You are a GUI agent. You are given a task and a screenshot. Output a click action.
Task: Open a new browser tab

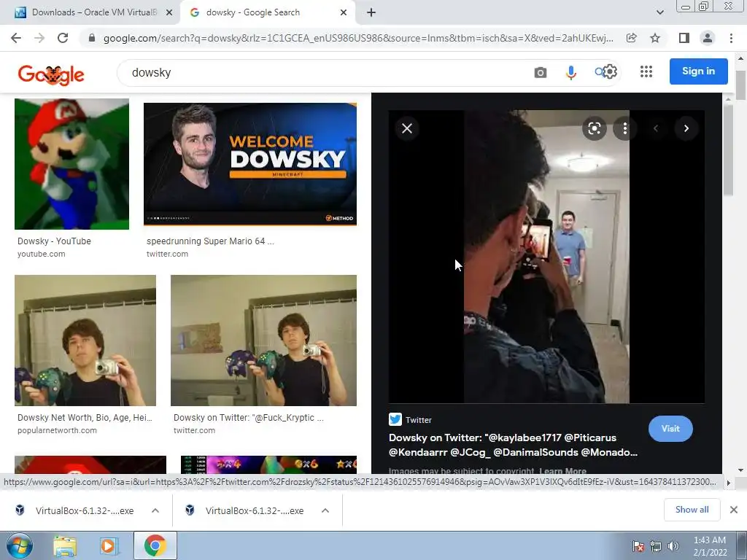tap(371, 12)
